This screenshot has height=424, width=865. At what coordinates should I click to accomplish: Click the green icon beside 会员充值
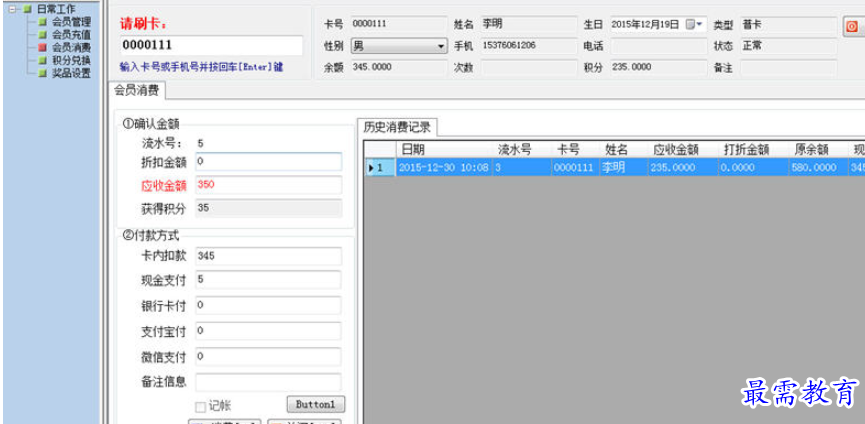42,35
